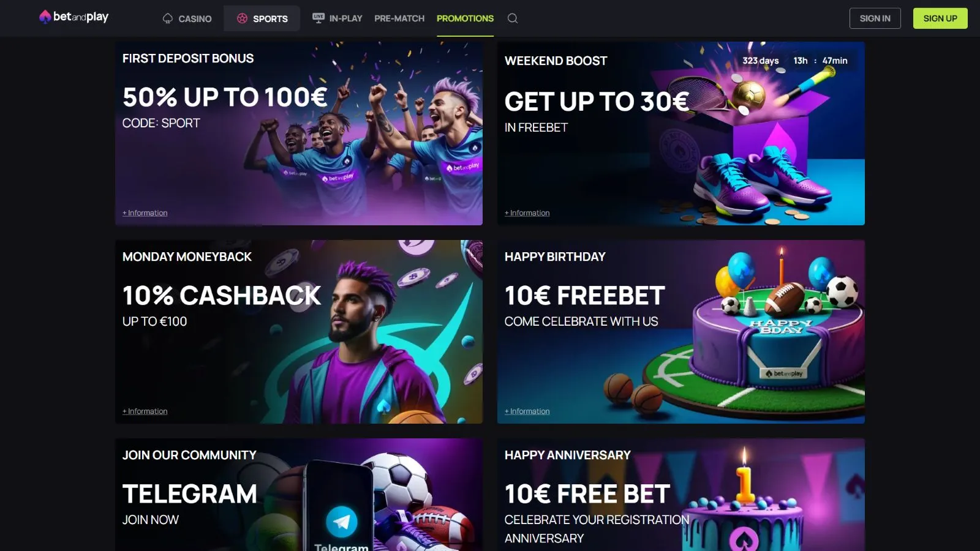Click the In-Play live screen icon
This screenshot has height=551, width=980.
point(318,18)
